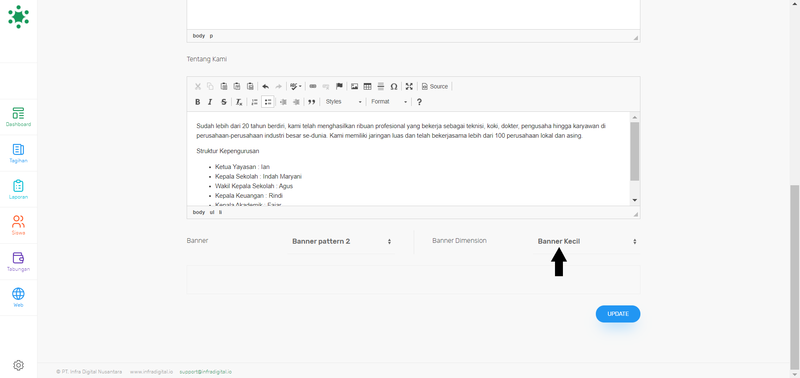Click the green logo at top left
Viewport: 800px width, 378px height.
click(18, 17)
